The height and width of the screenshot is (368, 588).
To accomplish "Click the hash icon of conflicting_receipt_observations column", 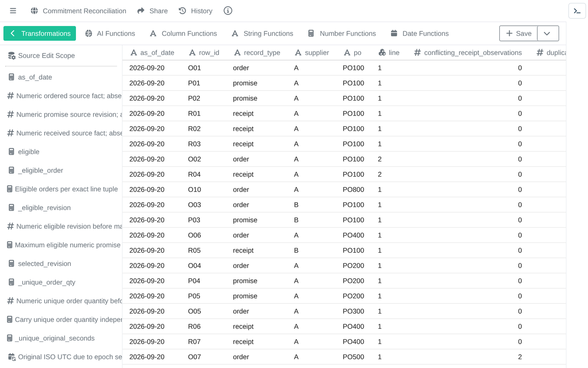I will (x=417, y=53).
